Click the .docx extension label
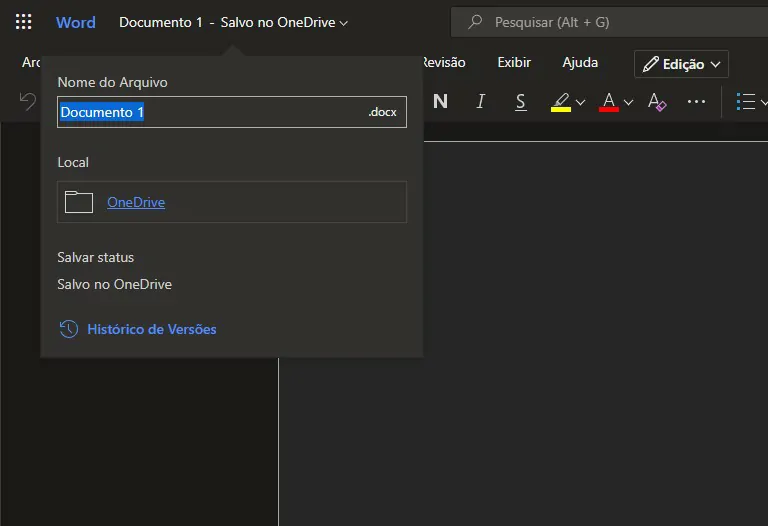768x526 pixels. (383, 112)
